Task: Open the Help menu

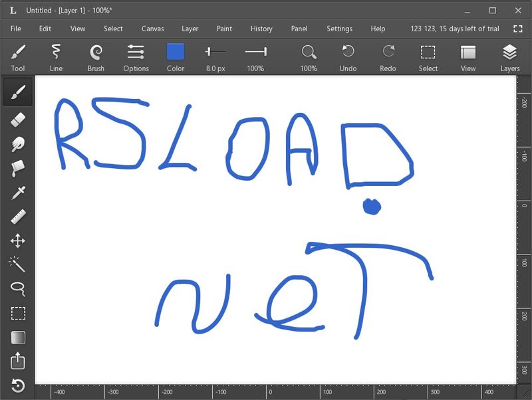Action: [378, 29]
